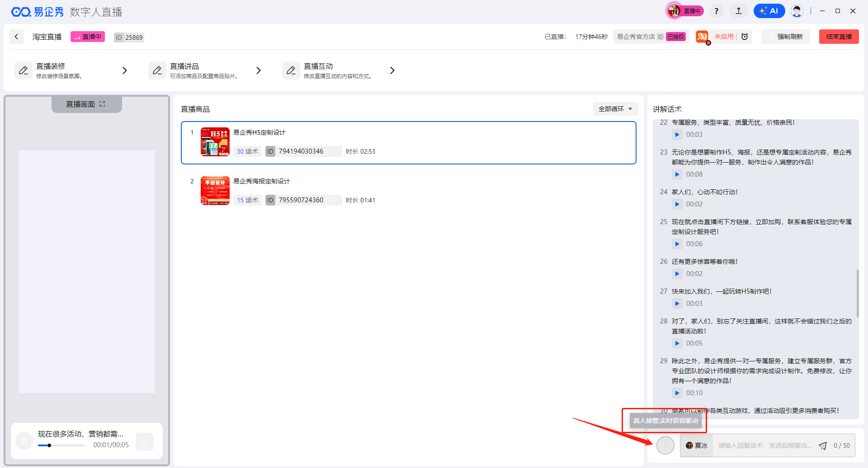Play script line 24 audio
The width and height of the screenshot is (868, 468).
[677, 204]
